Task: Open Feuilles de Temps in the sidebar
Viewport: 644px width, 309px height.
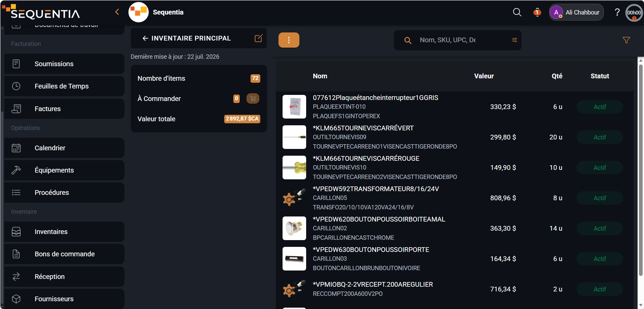Action: [64, 86]
